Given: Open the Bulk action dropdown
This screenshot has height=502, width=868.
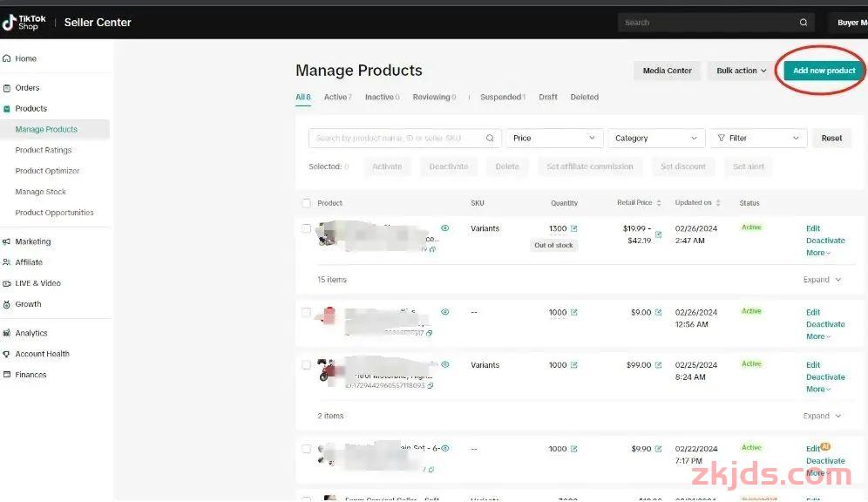Looking at the screenshot, I should pos(741,71).
